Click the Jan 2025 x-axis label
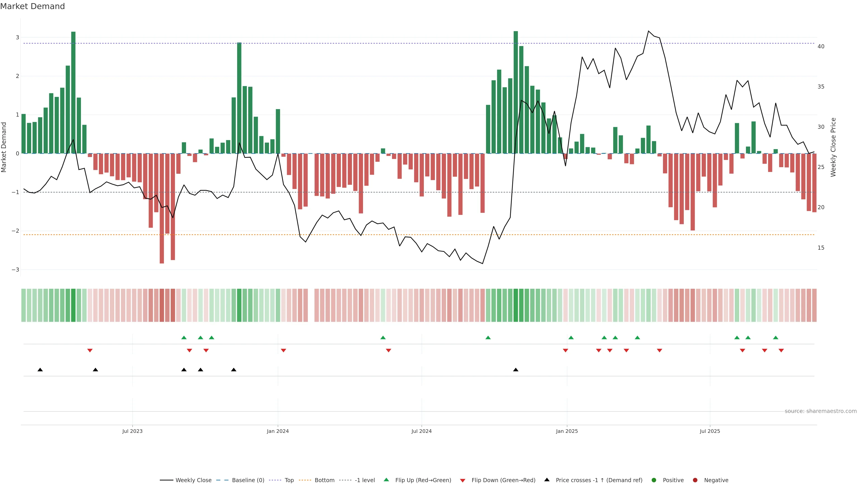The width and height of the screenshot is (868, 488). pos(567,431)
